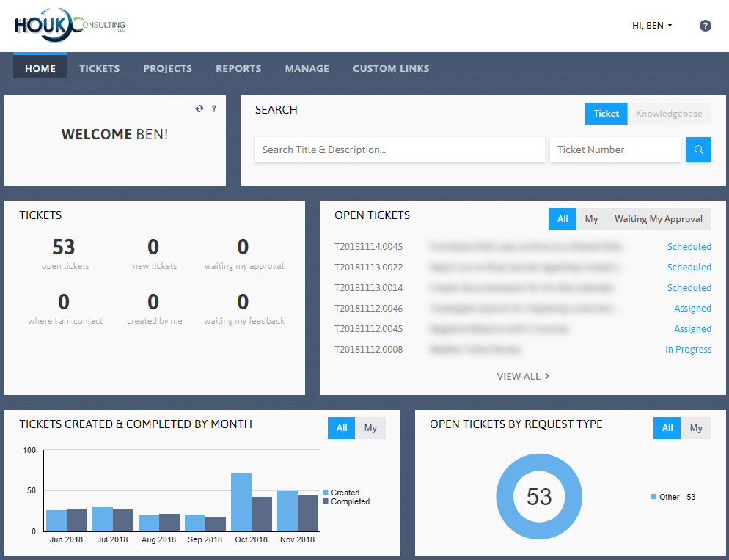Viewport: 729px width, 560px height.
Task: Click the donut chart showing 53
Action: pyautogui.click(x=539, y=496)
